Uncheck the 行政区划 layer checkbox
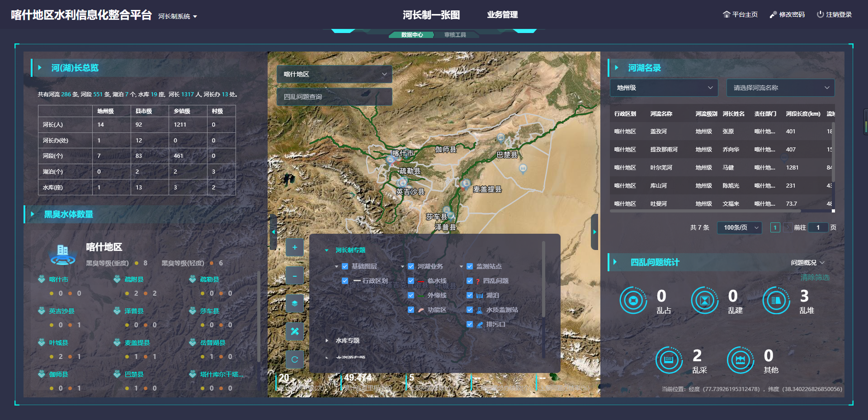The image size is (868, 420). [x=345, y=281]
